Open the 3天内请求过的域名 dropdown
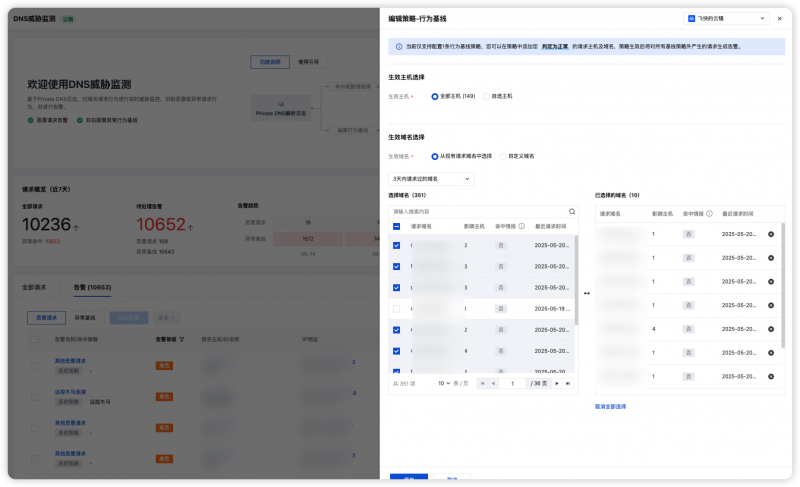This screenshot has width=800, height=487. coord(431,179)
